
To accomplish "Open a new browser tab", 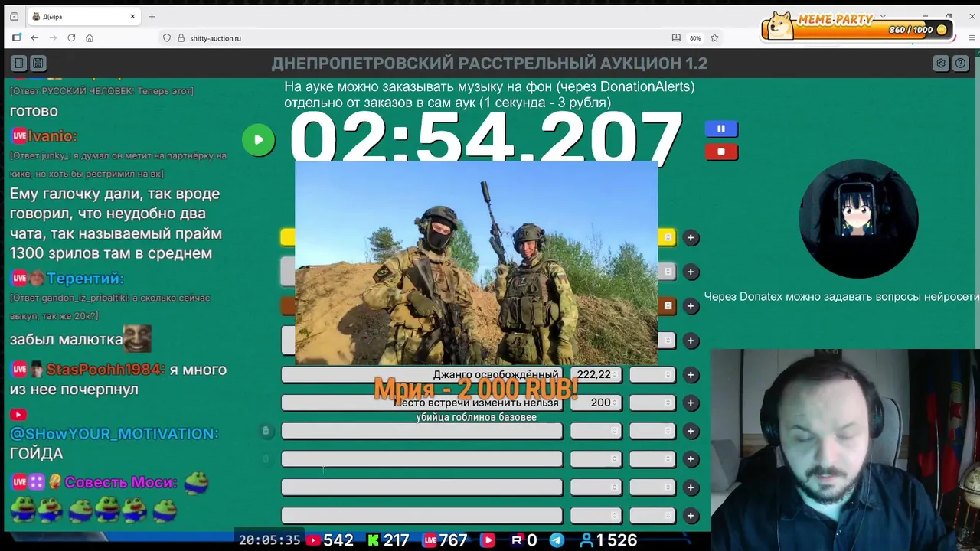I will click(152, 16).
